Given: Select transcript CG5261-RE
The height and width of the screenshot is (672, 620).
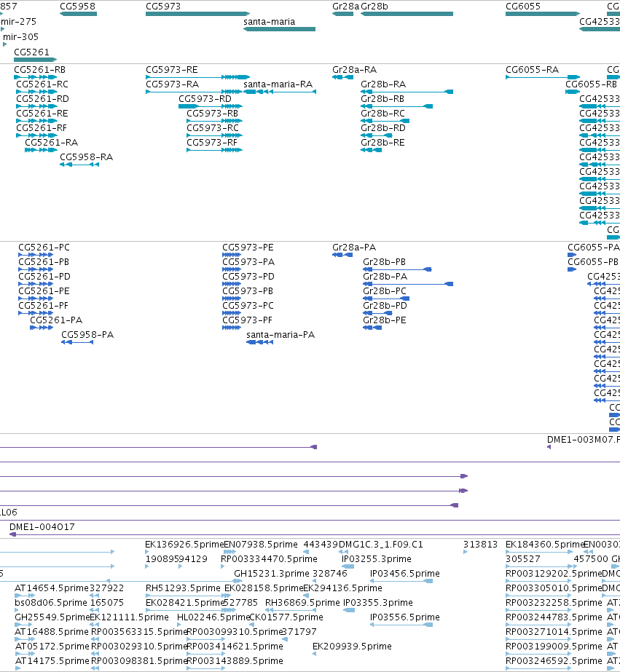Looking at the screenshot, I should point(42,114).
